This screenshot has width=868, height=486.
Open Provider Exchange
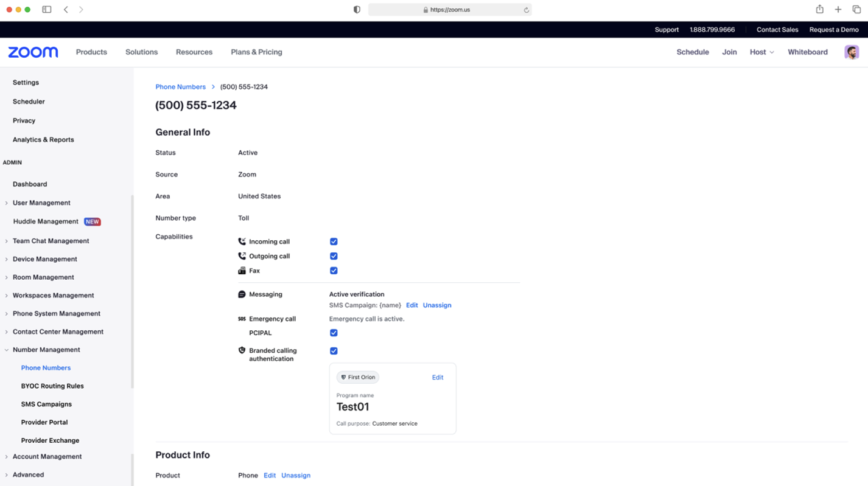pos(50,441)
